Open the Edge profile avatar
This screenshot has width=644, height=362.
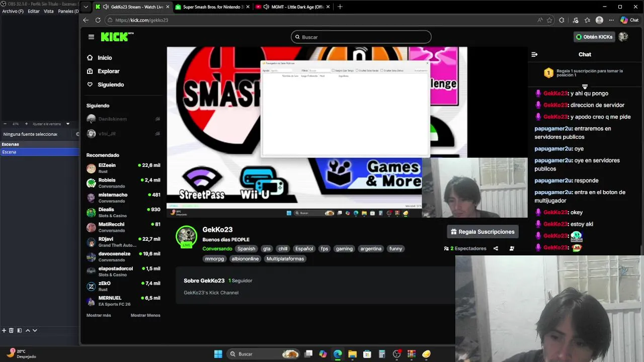point(599,20)
